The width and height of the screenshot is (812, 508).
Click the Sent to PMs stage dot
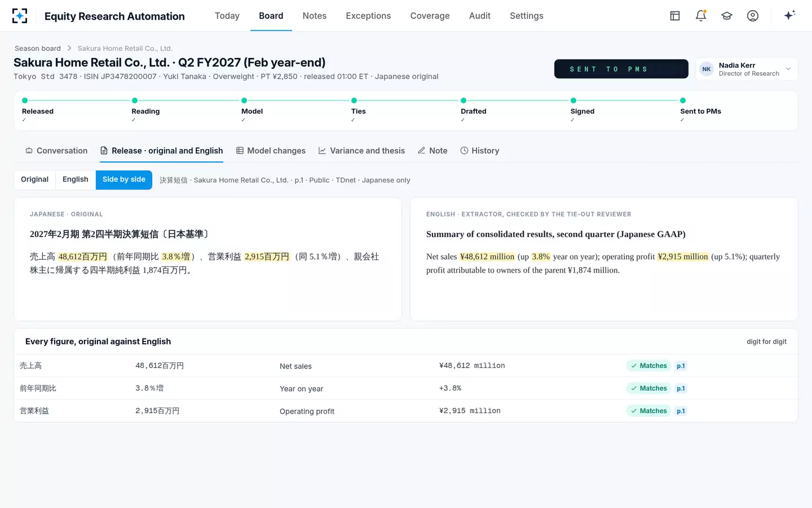pos(683,100)
